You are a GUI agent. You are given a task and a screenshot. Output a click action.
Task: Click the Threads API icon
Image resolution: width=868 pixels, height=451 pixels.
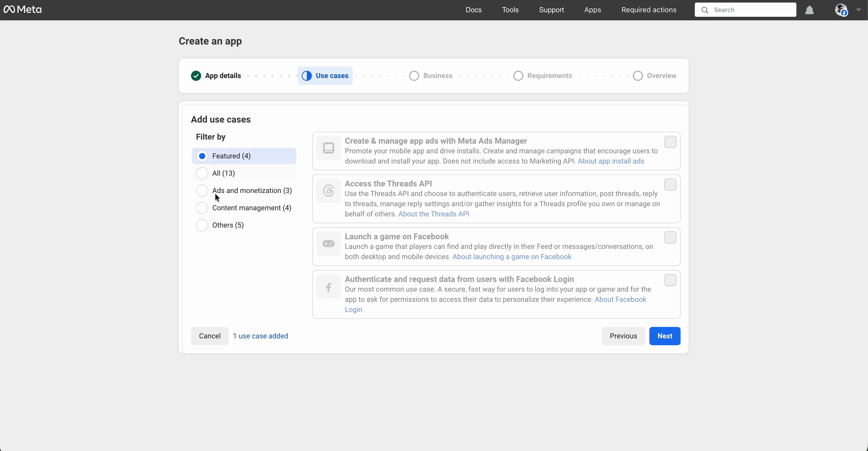point(329,191)
